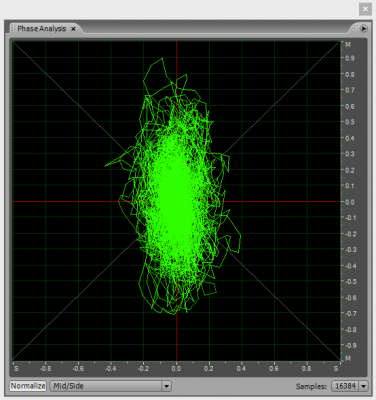Click the arrow on the Mid/Side combo box
376x400 pixels.
166,386
